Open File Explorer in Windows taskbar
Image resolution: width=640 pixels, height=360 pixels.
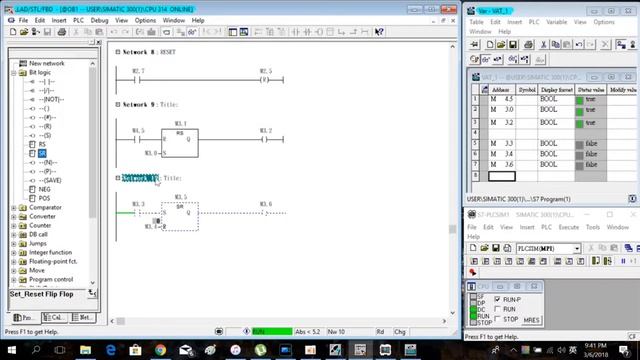pos(85,350)
